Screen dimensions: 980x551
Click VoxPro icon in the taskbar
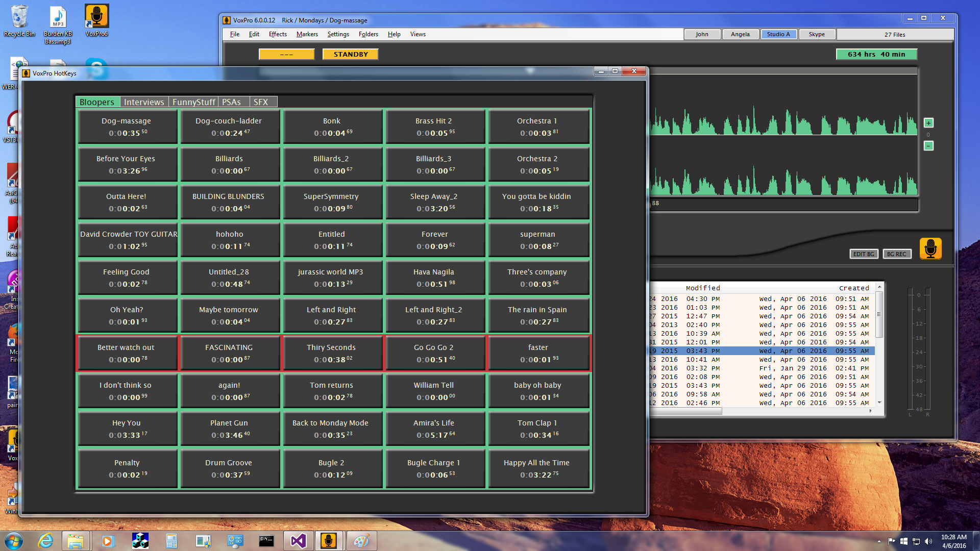click(328, 541)
